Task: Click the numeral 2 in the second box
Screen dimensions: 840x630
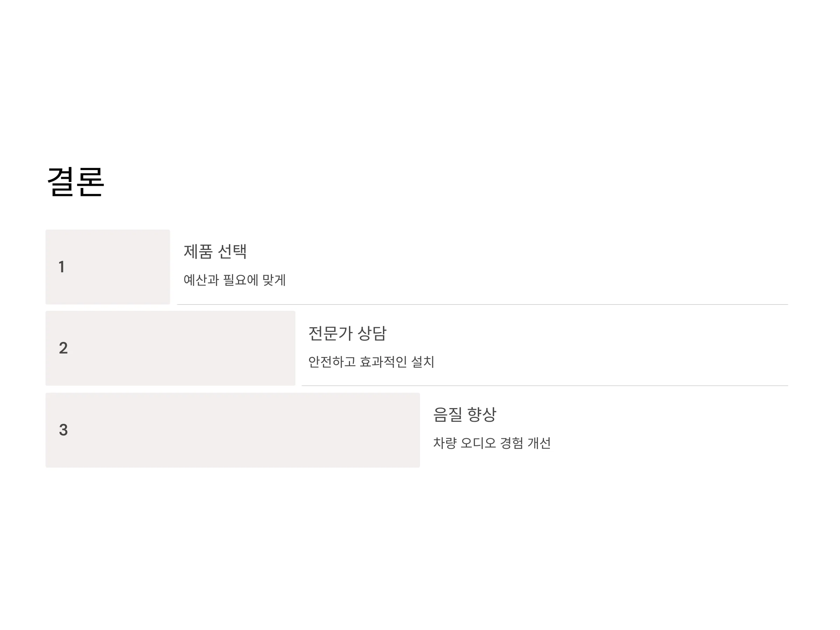Action: [63, 348]
